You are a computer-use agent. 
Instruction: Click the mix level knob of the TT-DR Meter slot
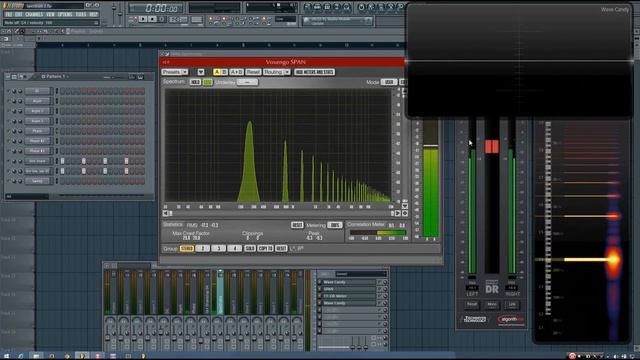(x=384, y=296)
